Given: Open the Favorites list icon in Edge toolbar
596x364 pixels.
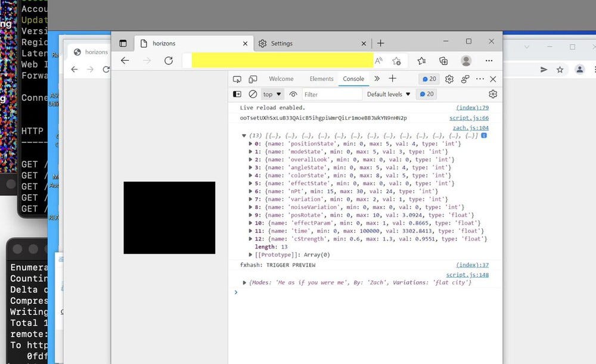Looking at the screenshot, I should pos(421,61).
